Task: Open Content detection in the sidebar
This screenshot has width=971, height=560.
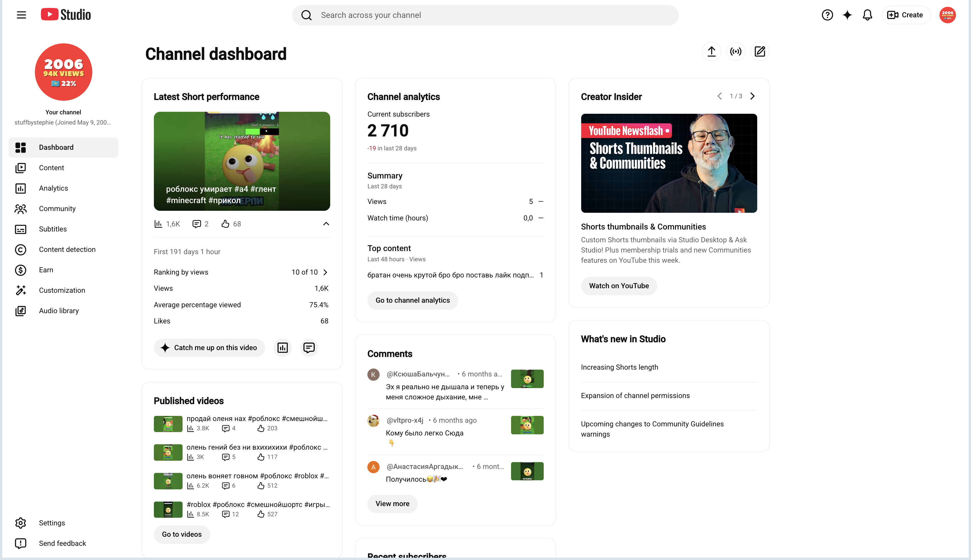Action: (x=63, y=249)
